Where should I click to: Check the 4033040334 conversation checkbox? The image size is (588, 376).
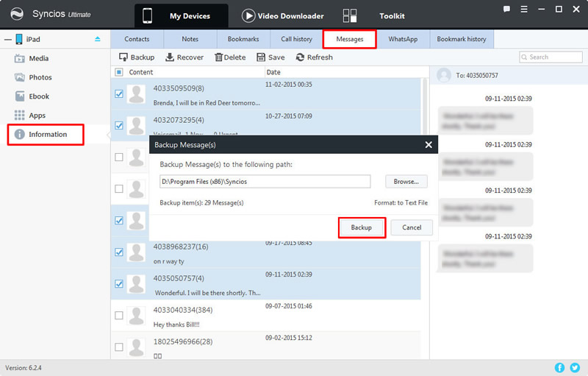(119, 315)
